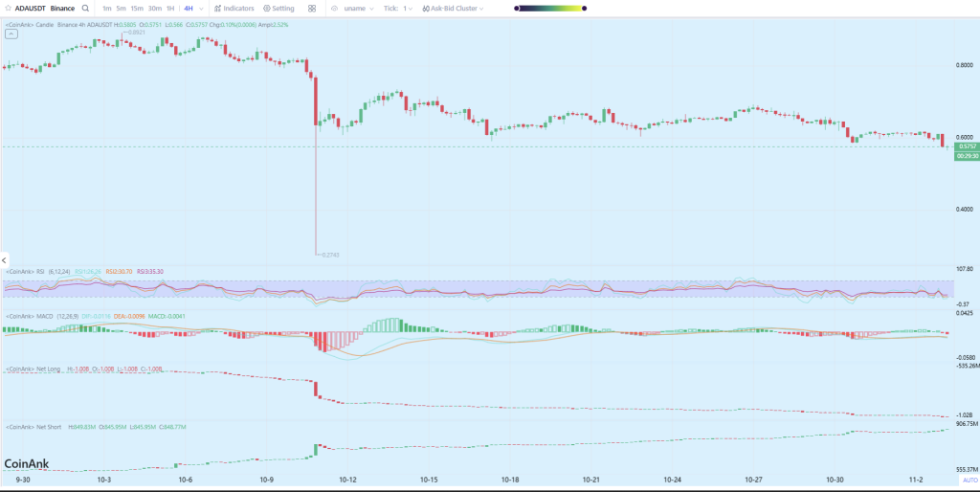Click the right handle of the color gradient slider
Viewport: 980px width, 492px height.
[x=584, y=9]
